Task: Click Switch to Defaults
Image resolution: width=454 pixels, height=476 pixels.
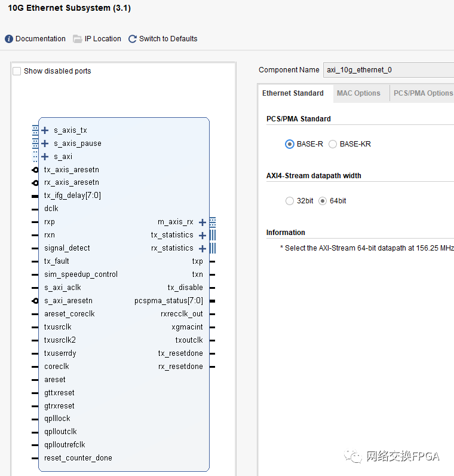Action: 168,39
